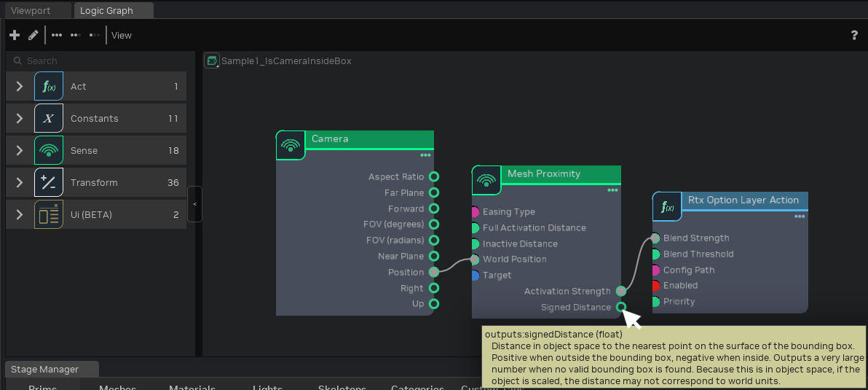The width and height of the screenshot is (868, 390).
Task: Expand the Transform category chevron
Action: pyautogui.click(x=20, y=183)
